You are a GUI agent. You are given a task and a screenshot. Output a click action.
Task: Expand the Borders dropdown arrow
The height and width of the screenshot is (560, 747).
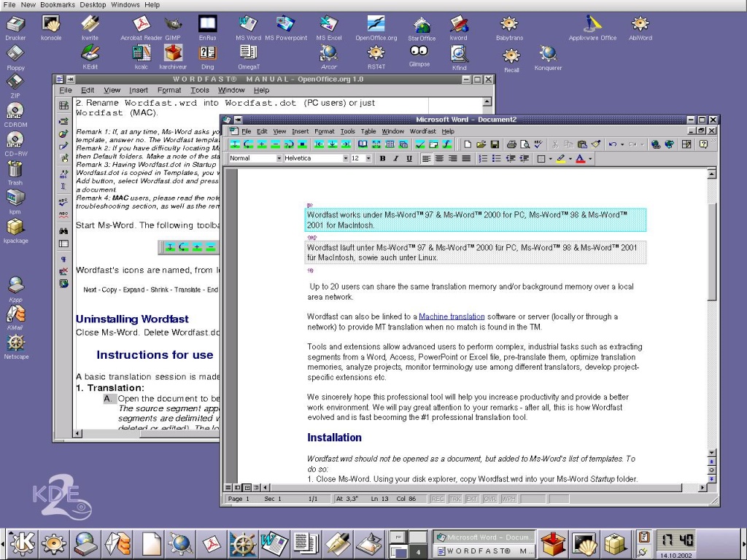(x=550, y=159)
